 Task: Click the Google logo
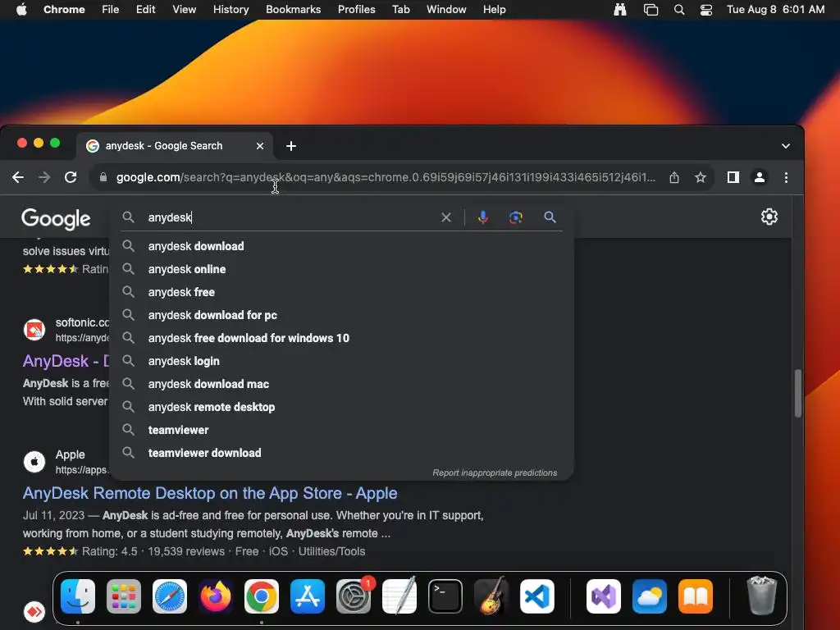[57, 218]
